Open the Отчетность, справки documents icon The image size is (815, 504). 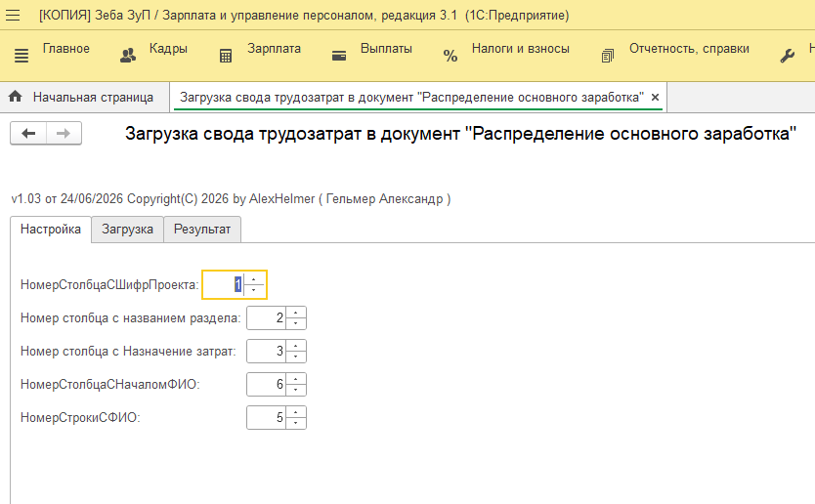(608, 56)
